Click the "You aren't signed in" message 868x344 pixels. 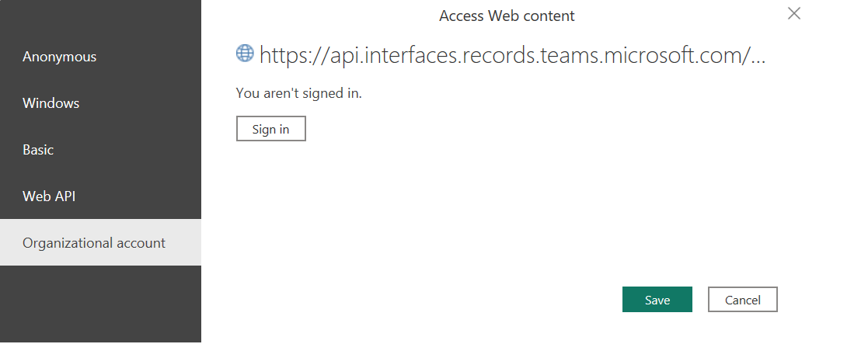[x=299, y=94]
